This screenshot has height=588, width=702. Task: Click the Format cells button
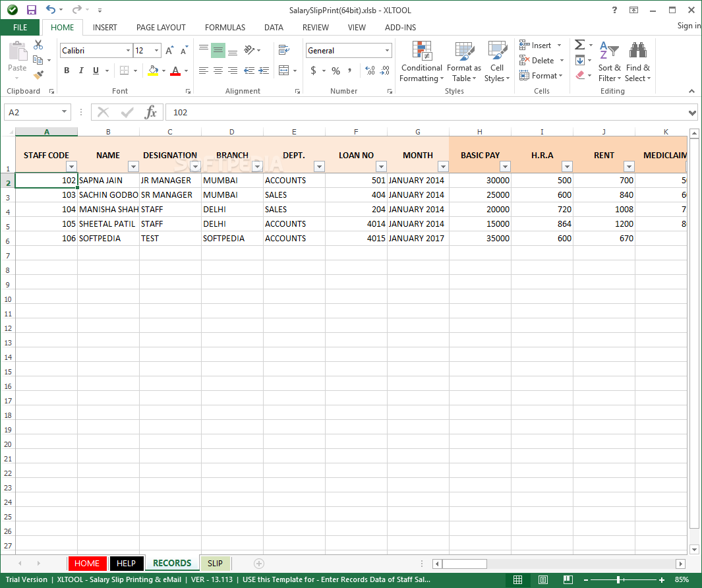click(x=541, y=76)
